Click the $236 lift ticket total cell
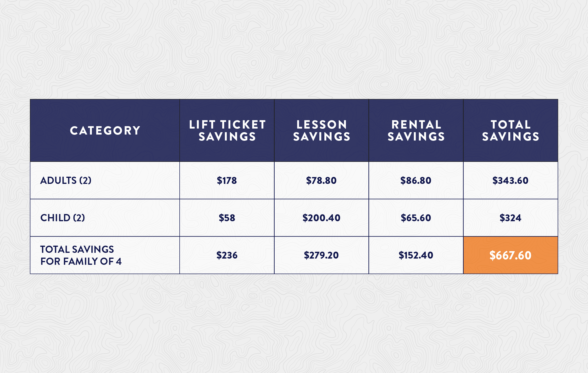The image size is (588, 373). [227, 255]
